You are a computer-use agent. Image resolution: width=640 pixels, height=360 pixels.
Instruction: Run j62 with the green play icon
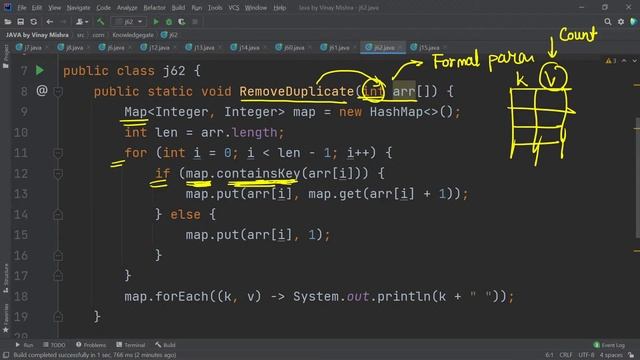point(156,22)
